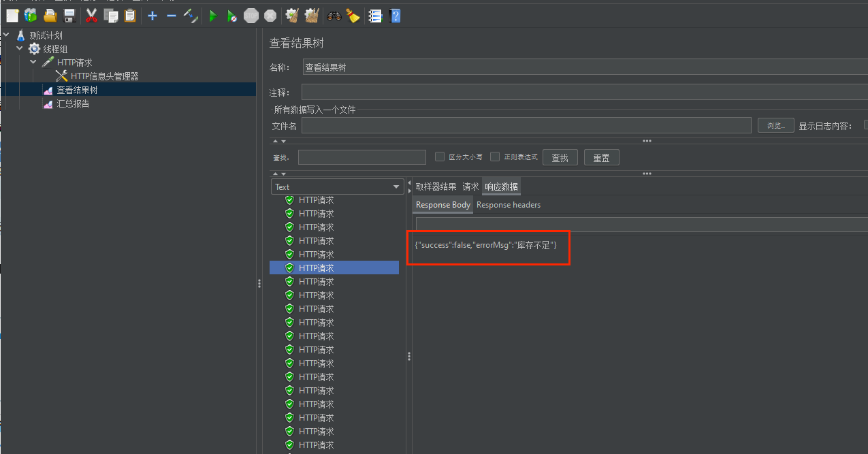Image resolution: width=868 pixels, height=454 pixels.
Task: Open the Text renderer dropdown
Action: pos(338,187)
